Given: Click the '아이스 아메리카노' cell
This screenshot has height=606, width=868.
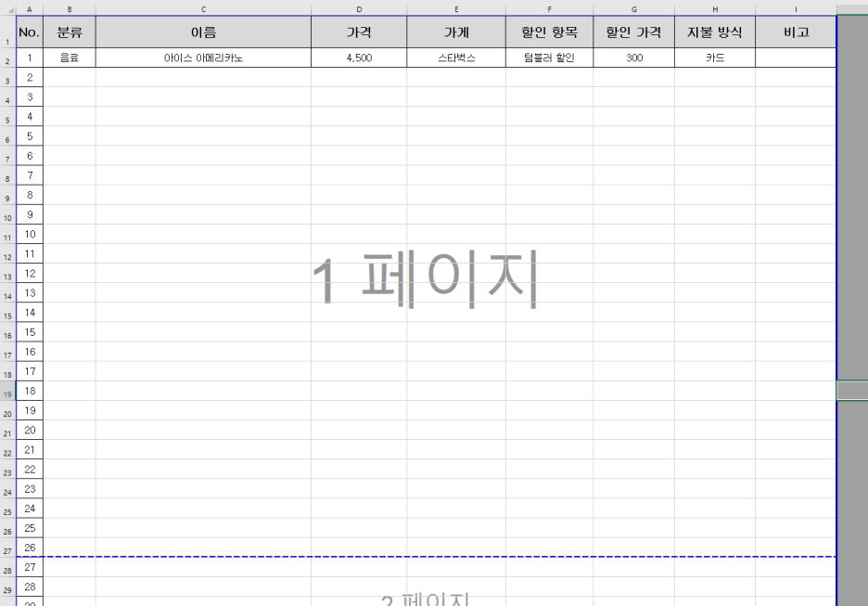Looking at the screenshot, I should [x=203, y=58].
